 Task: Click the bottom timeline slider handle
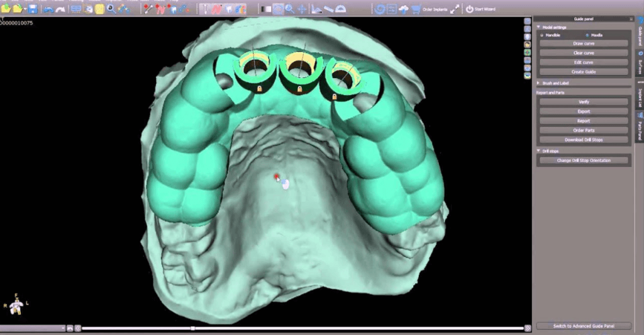coord(192,328)
